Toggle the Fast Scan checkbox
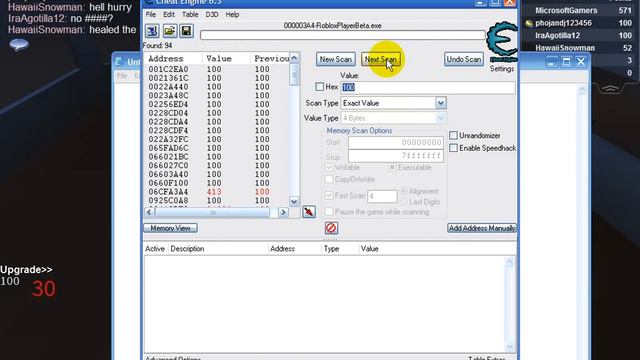640x360 pixels. tap(329, 196)
